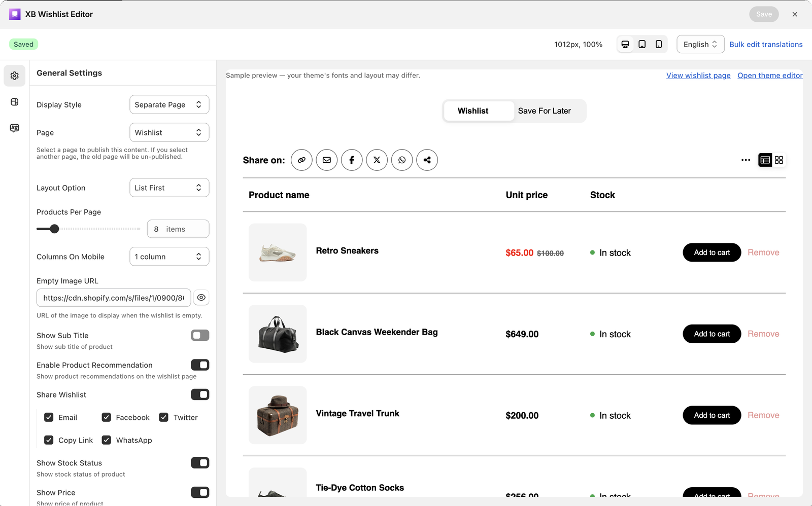Toggle Share Wishlist switch
Screen dimensions: 812x506
(200, 394)
